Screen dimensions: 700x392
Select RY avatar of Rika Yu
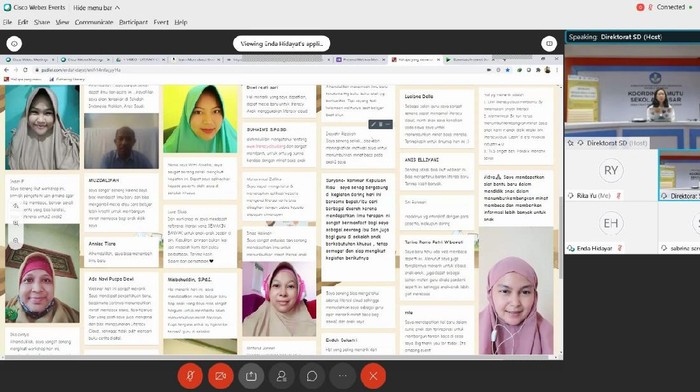(611, 170)
